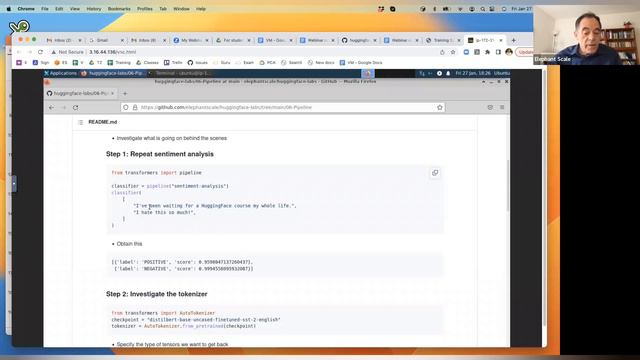The width and height of the screenshot is (640, 360).
Task: Click Chrome back arrow
Action: (x=19, y=52)
